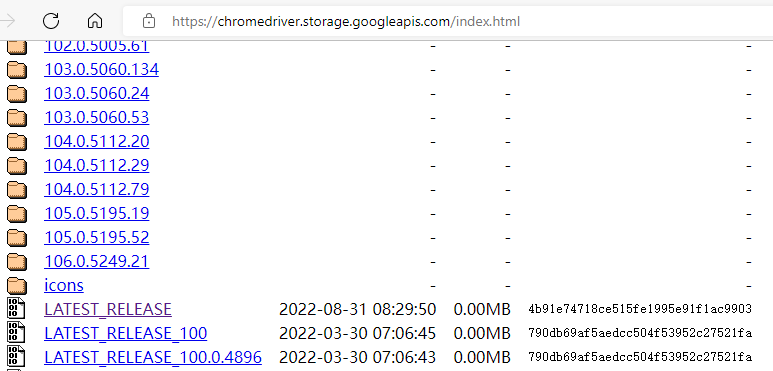Open the visited LATEST_RELEASE file link
The width and height of the screenshot is (773, 371).
point(108,309)
